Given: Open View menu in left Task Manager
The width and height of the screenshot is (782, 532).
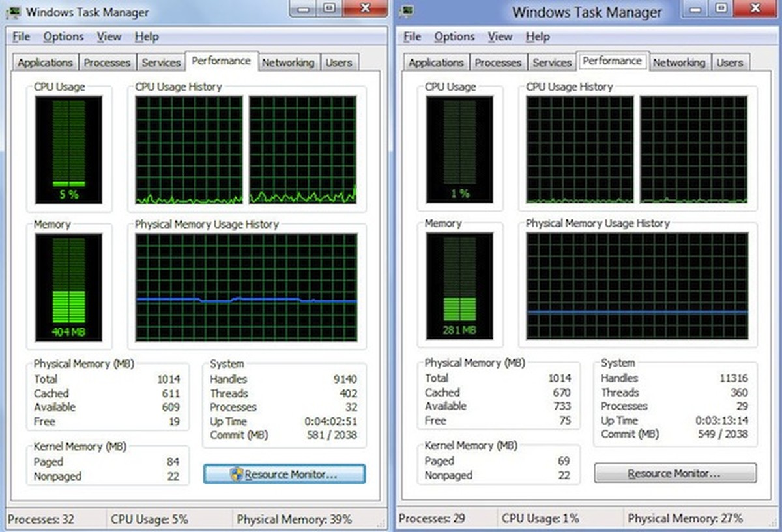Looking at the screenshot, I should click(x=109, y=36).
